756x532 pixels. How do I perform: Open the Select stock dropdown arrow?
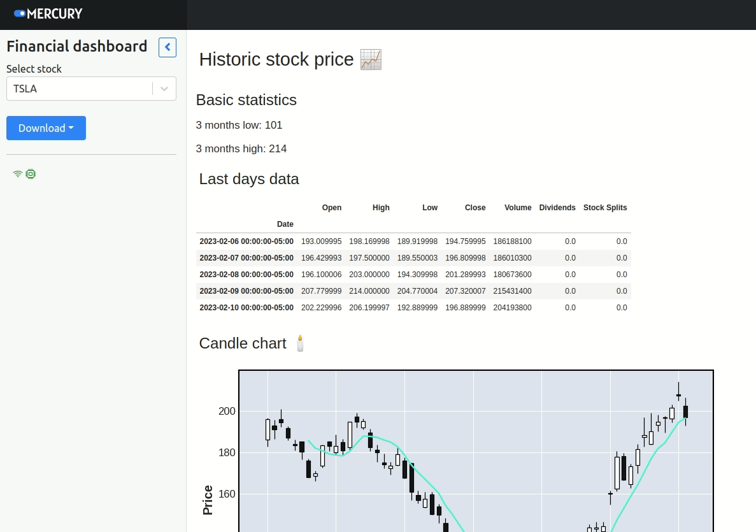[x=164, y=89]
